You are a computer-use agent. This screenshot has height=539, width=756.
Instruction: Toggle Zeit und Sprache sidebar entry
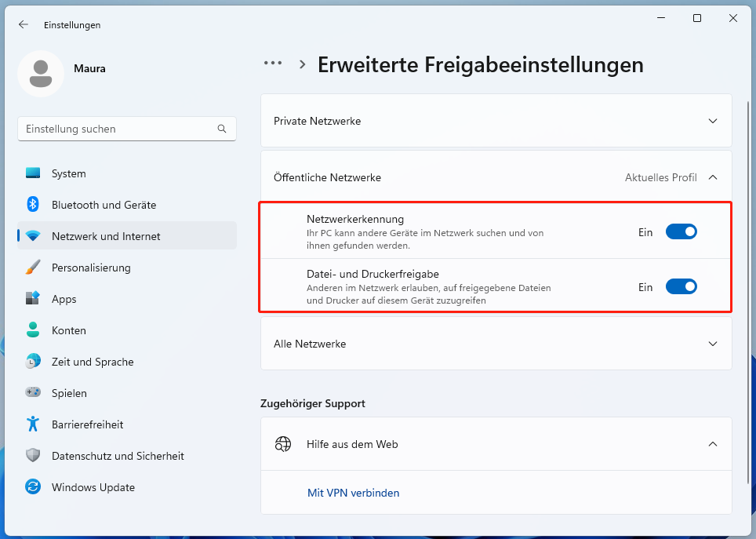35,362
